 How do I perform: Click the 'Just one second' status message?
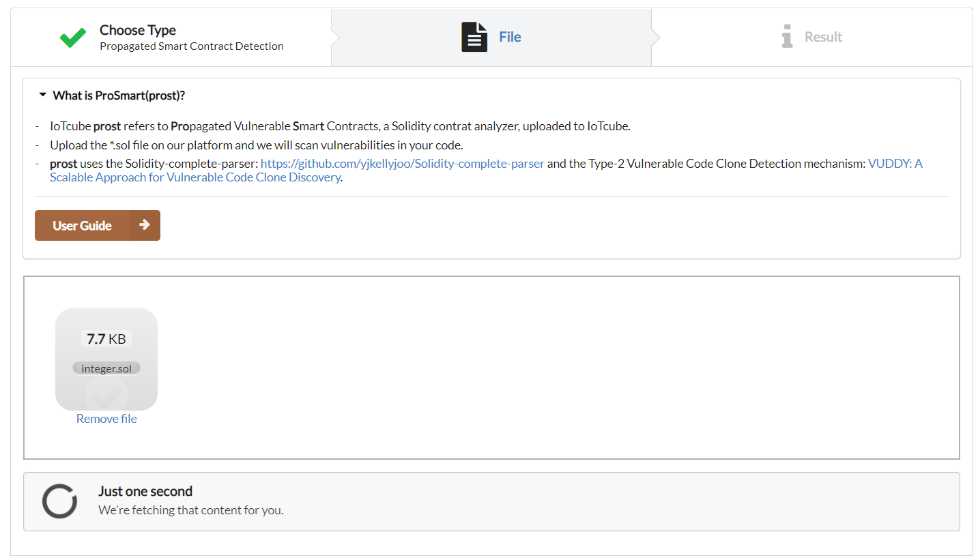[145, 491]
